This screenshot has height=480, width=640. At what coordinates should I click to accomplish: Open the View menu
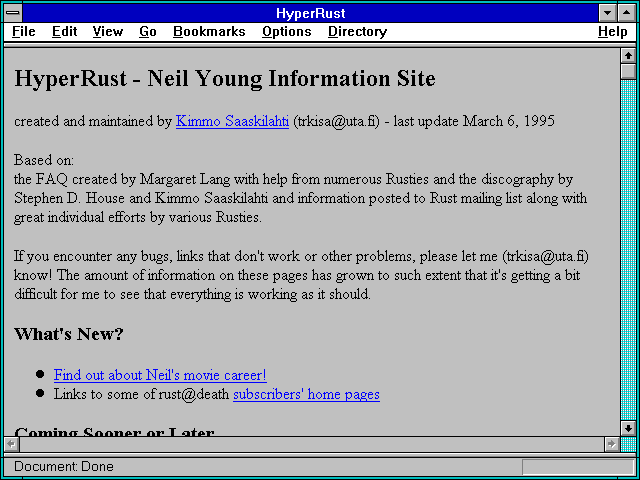108,31
